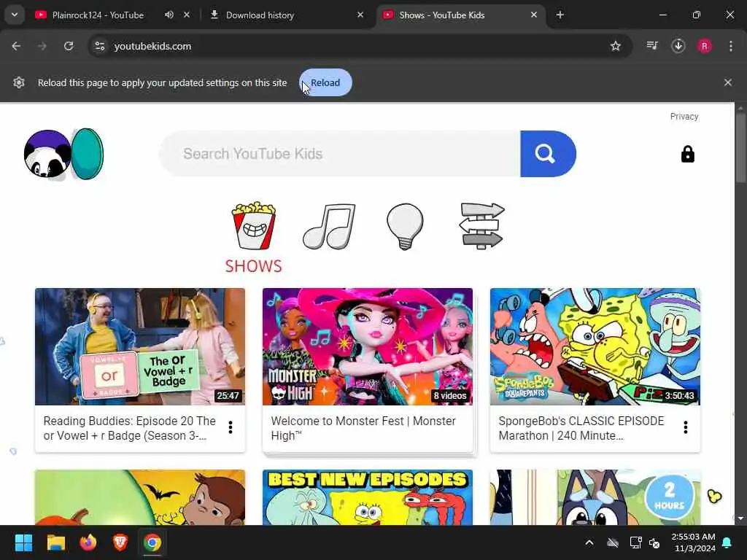Click Reading Buddies Episode 20 title

[129, 428]
